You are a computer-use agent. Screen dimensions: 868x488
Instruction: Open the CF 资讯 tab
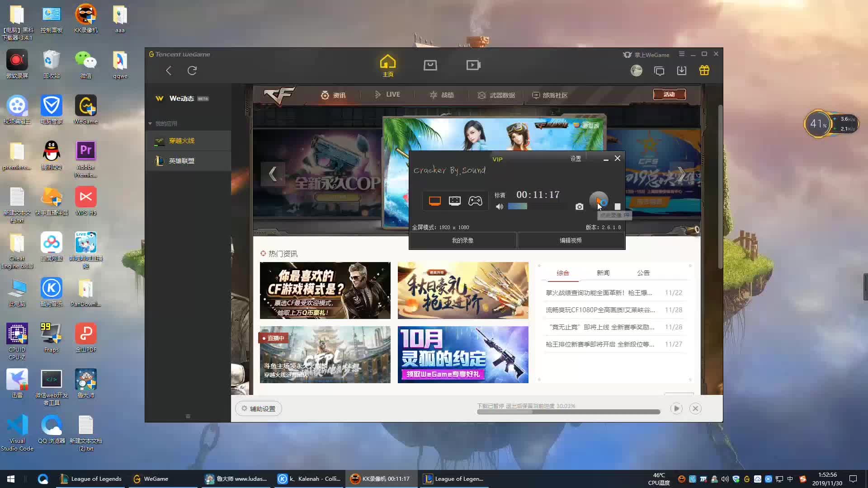tap(333, 95)
